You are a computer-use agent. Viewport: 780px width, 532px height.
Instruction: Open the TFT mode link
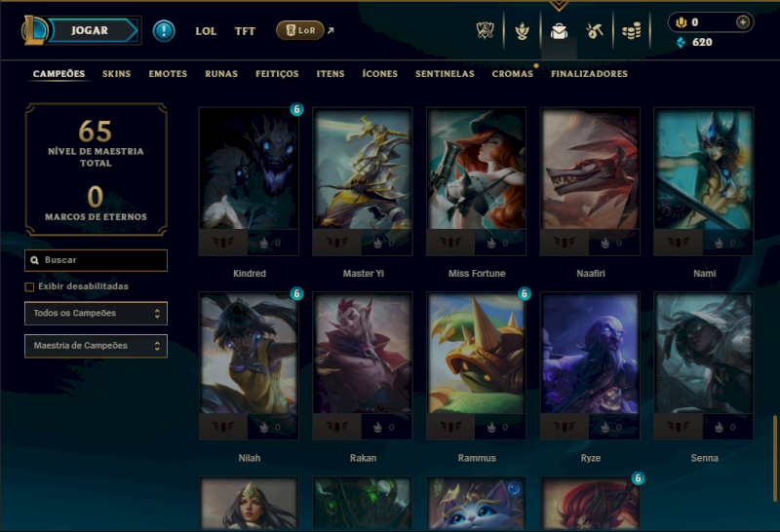tap(245, 31)
